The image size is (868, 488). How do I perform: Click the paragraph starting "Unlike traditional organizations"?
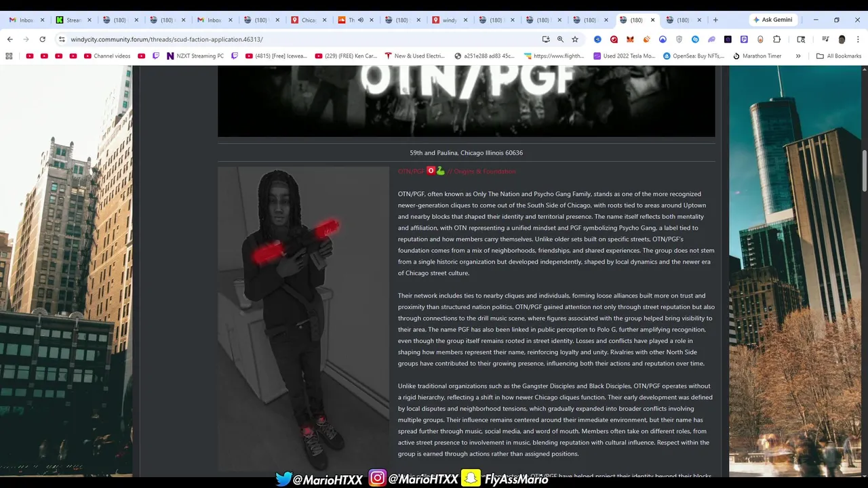[x=556, y=420]
